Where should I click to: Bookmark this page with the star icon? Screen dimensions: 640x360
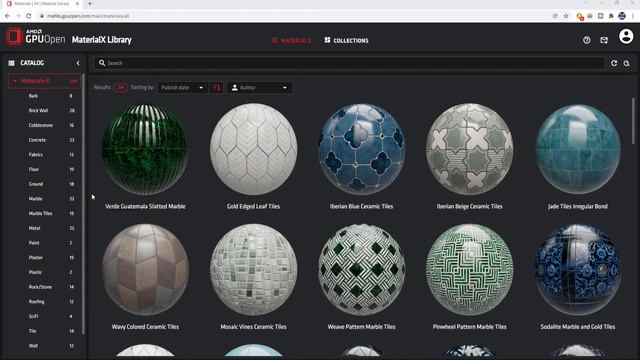(x=566, y=16)
